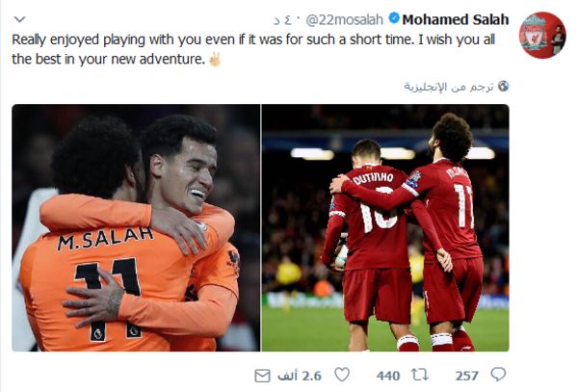Click the tweet timestamp
This screenshot has height=392, width=578.
pyautogui.click(x=282, y=20)
